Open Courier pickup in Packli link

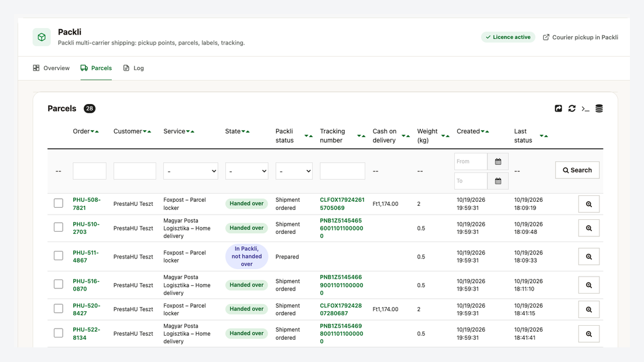(580, 37)
